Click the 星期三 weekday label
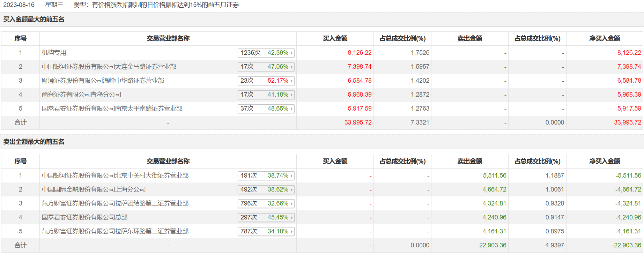The width and height of the screenshot is (644, 254). [54, 5]
